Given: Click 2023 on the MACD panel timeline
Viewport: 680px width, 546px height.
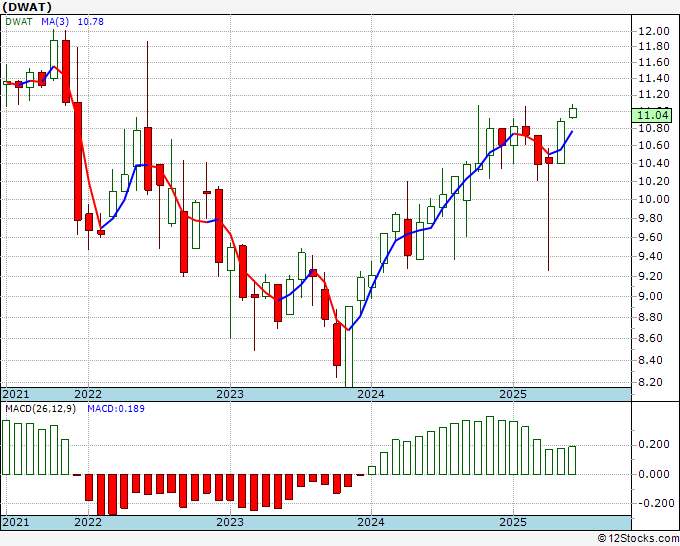Looking at the screenshot, I should [230, 522].
